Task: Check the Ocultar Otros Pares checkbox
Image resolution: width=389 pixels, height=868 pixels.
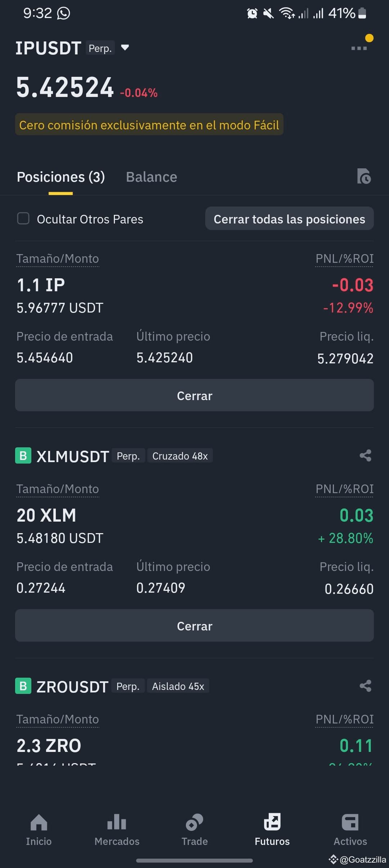Action: (x=23, y=218)
